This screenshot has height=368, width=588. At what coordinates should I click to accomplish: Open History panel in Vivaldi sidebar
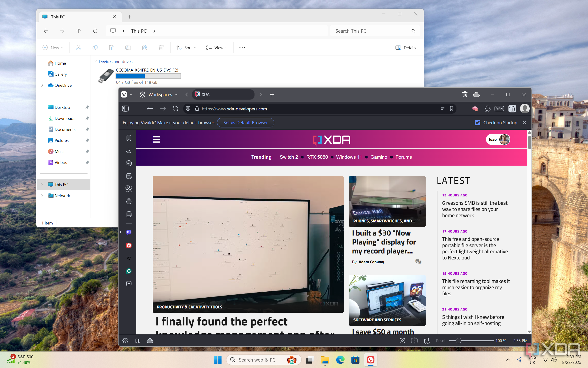[x=129, y=163]
